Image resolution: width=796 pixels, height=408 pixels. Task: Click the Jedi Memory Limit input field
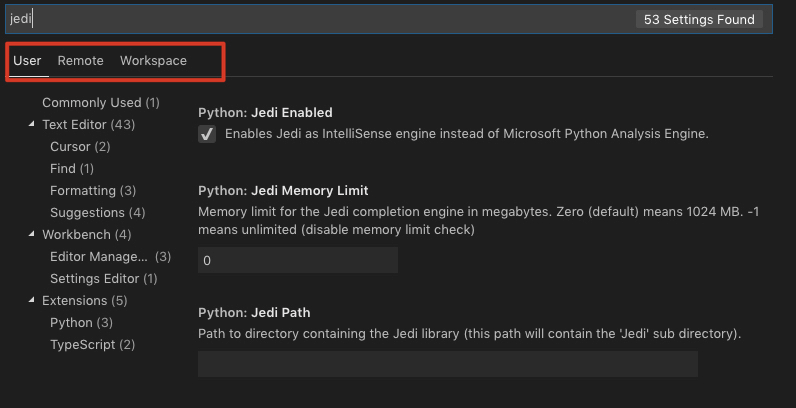pos(297,260)
